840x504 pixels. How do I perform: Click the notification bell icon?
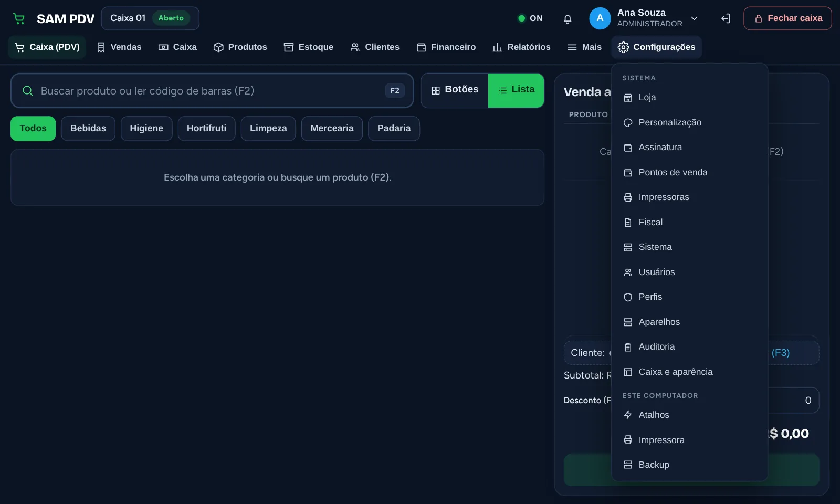click(568, 19)
